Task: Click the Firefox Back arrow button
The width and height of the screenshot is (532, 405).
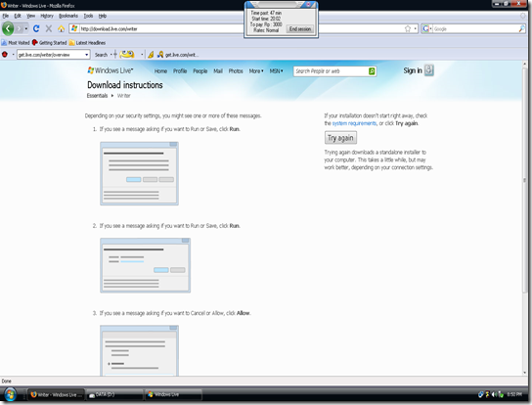Action: coord(8,28)
